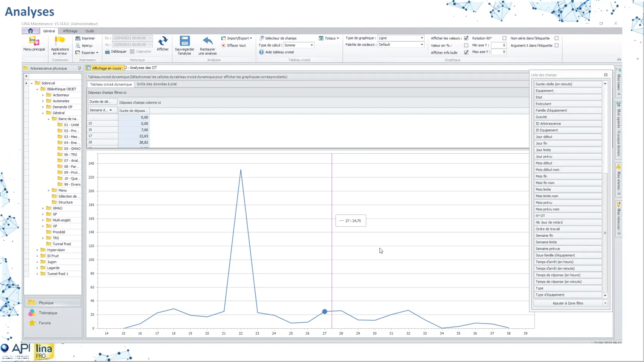Open Type de calcul dropdown
Viewport: 644px width, 362px height.
point(312,45)
